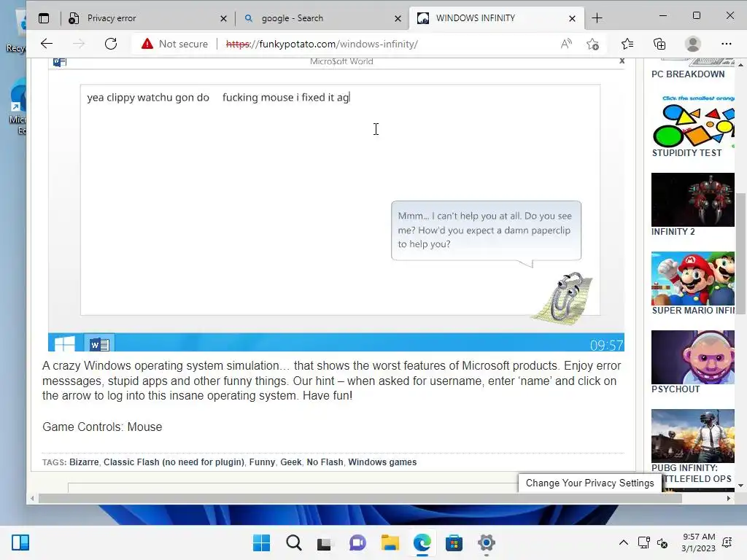Expand hidden system tray icons chevron
The image size is (747, 560).
tap(623, 542)
